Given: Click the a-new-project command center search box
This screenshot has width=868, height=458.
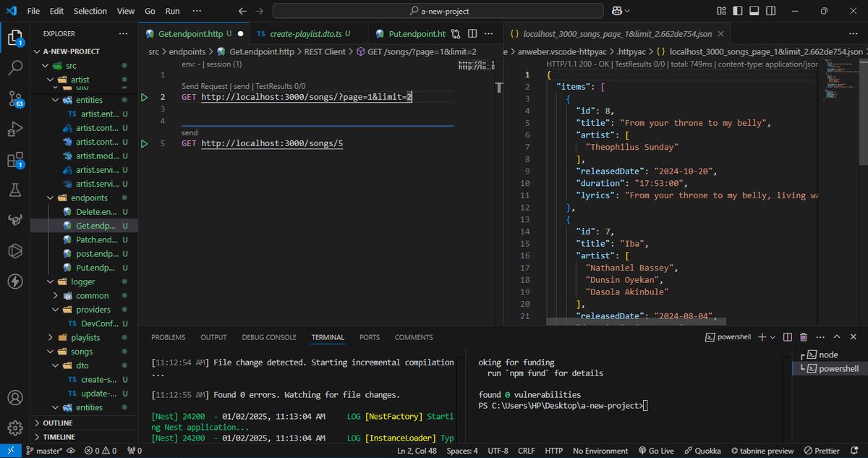Looking at the screenshot, I should (x=439, y=11).
